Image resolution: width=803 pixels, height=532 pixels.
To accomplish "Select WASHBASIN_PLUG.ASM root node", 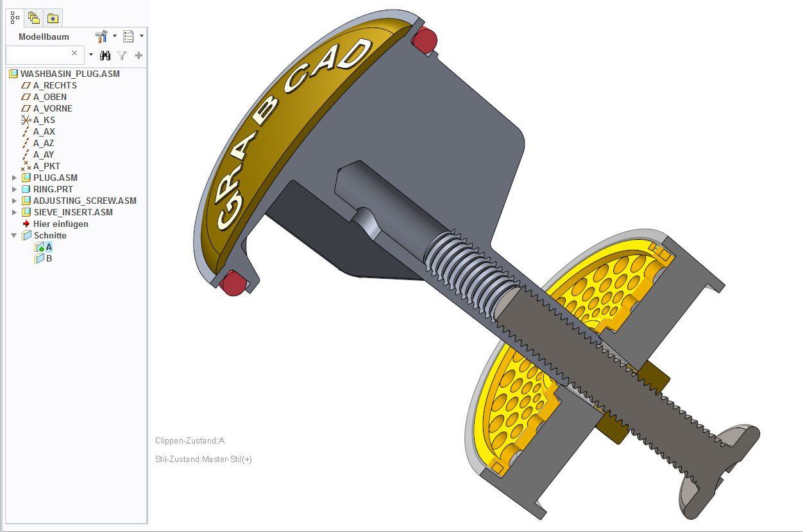I will tap(70, 74).
